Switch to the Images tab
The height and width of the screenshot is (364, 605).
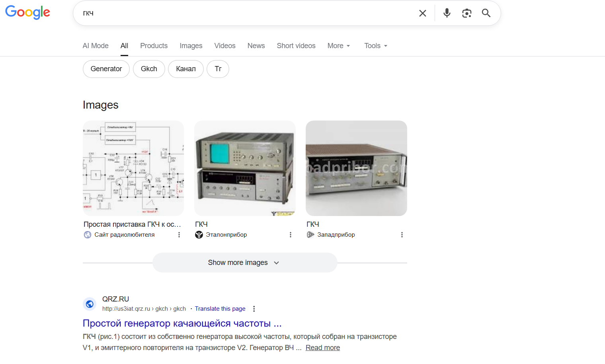(x=191, y=46)
